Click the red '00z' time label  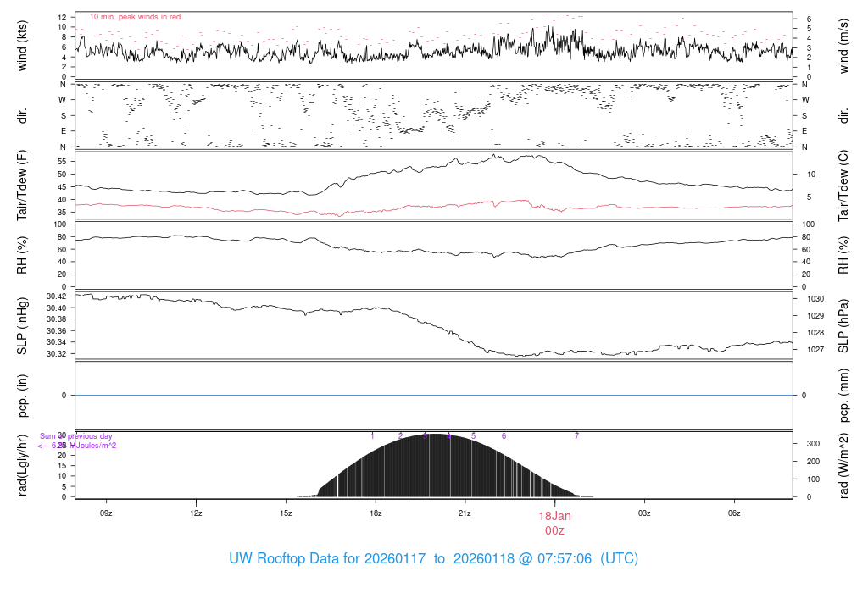click(x=554, y=531)
